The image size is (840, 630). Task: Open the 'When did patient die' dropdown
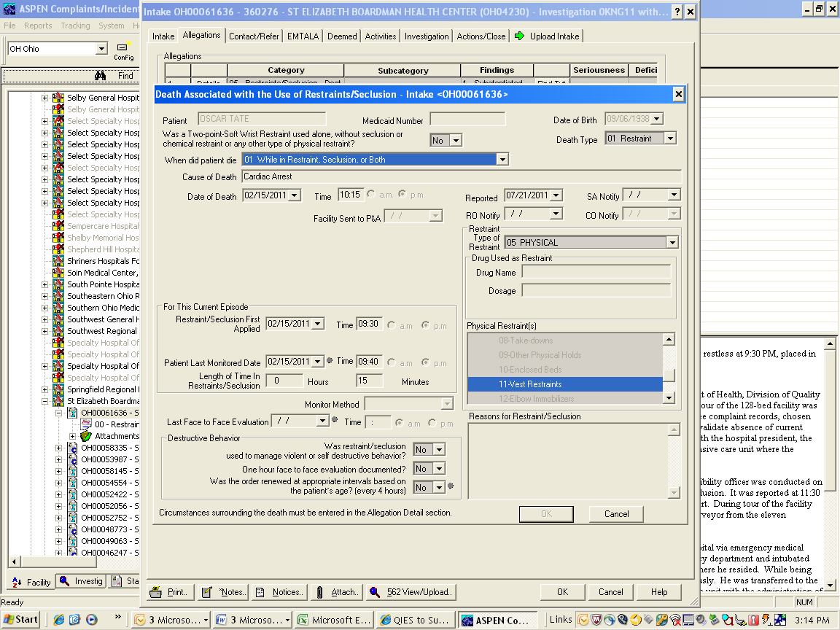click(502, 160)
